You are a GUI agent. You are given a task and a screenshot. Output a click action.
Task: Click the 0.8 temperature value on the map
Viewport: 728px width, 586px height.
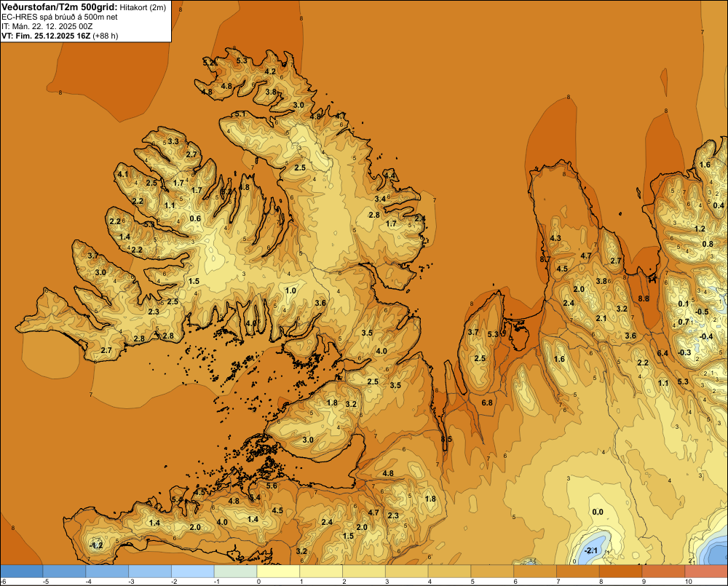[x=708, y=245]
